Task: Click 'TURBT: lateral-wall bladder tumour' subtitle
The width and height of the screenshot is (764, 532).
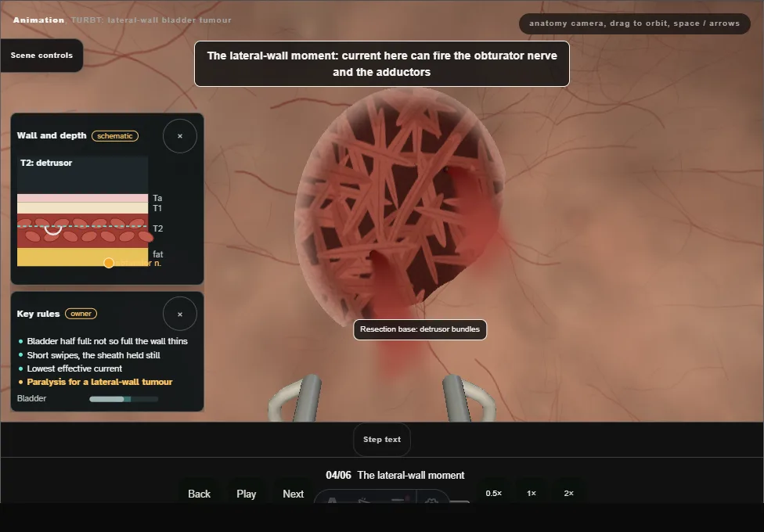Action: (x=151, y=20)
